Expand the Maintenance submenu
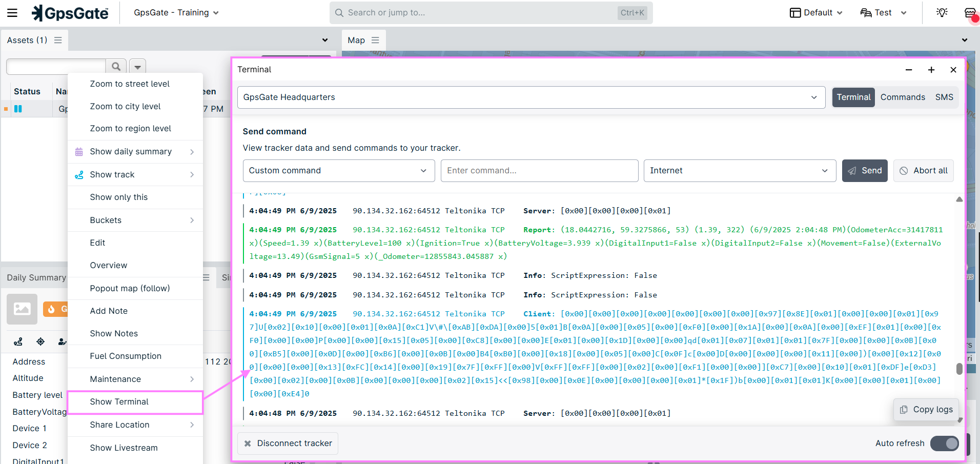This screenshot has height=464, width=980. click(135, 379)
